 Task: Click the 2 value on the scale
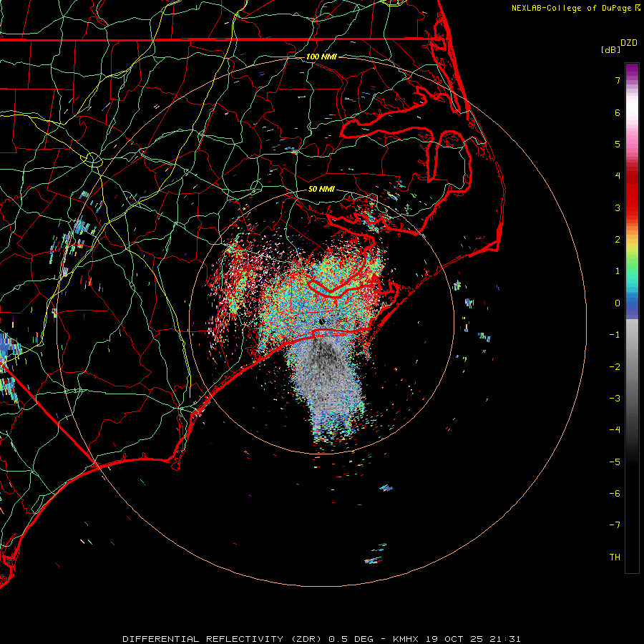(x=618, y=240)
